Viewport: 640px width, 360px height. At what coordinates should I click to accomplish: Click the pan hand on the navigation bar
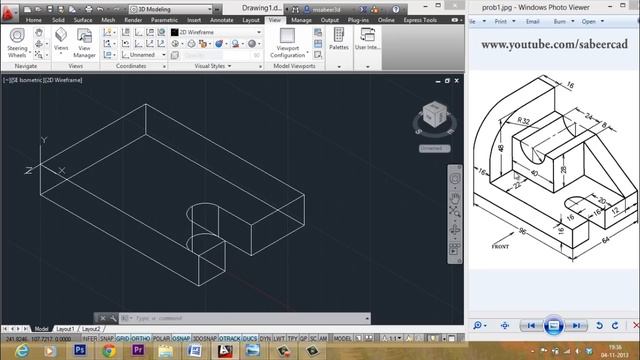tap(455, 198)
